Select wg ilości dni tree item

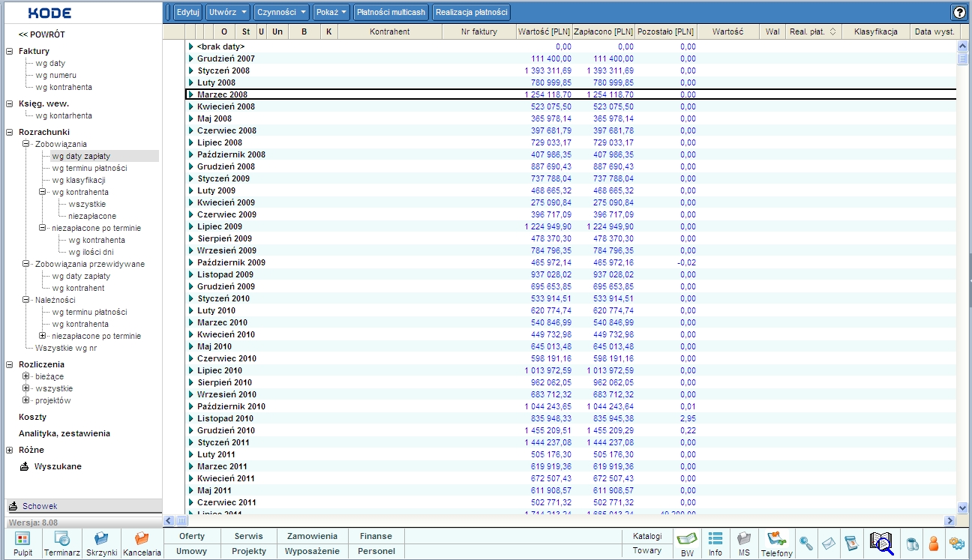[x=91, y=252]
